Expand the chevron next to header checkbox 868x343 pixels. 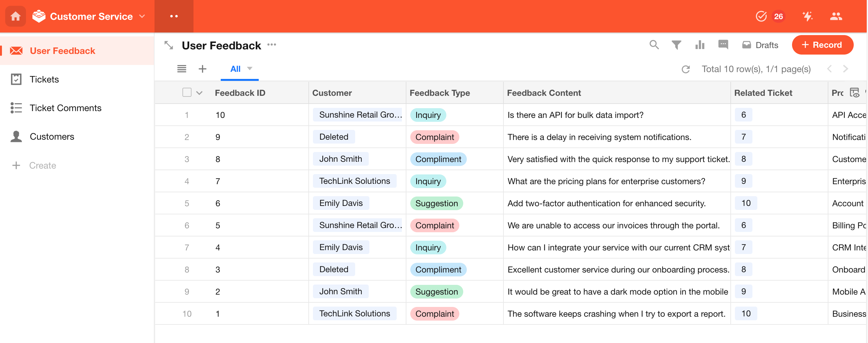(200, 93)
